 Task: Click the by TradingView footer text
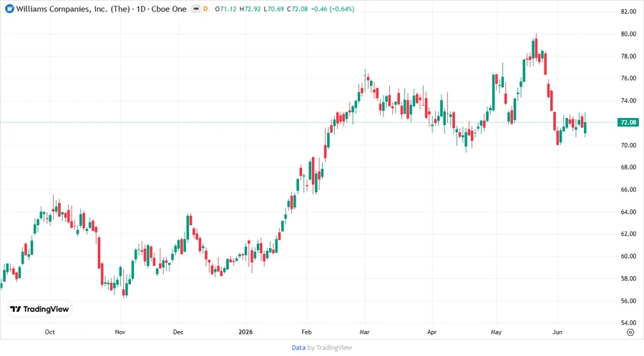(330, 347)
